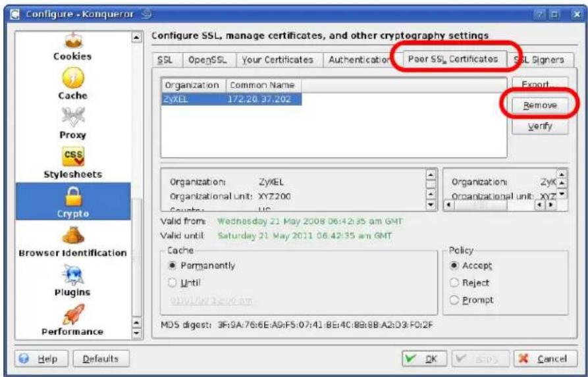Sort by Common Name column header
The height and width of the screenshot is (377, 588).
click(263, 85)
